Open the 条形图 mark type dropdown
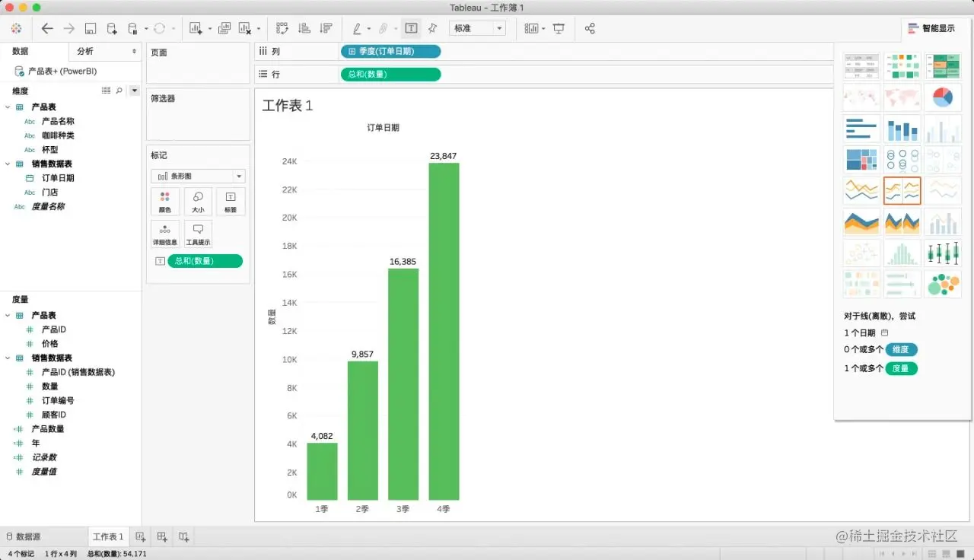Screen dimensions: 974x560 [198, 176]
